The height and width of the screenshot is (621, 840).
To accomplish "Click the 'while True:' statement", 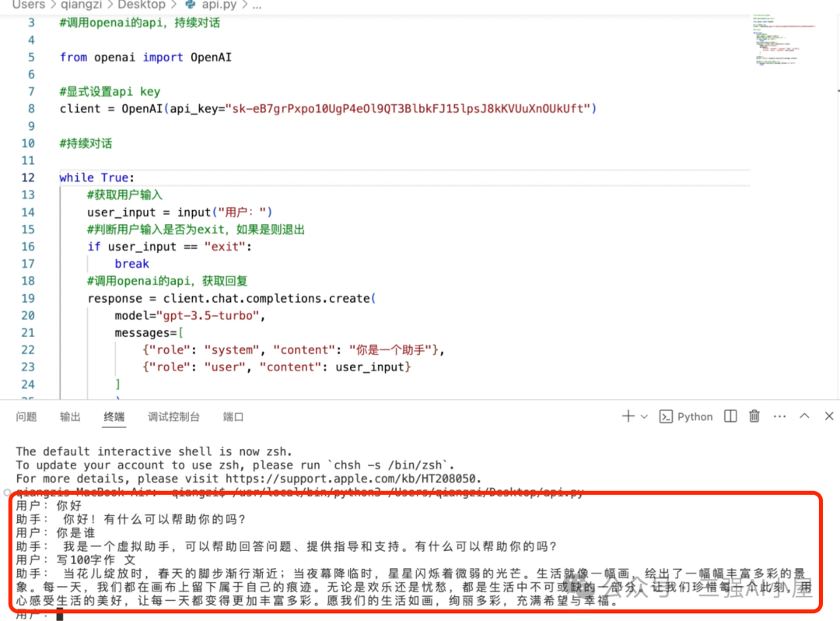I will click(96, 177).
